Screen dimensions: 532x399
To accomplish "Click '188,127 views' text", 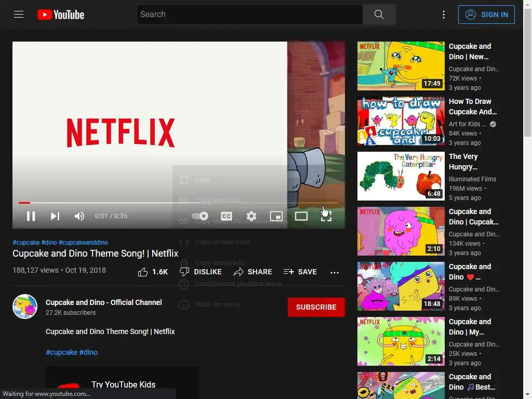I will click(35, 270).
